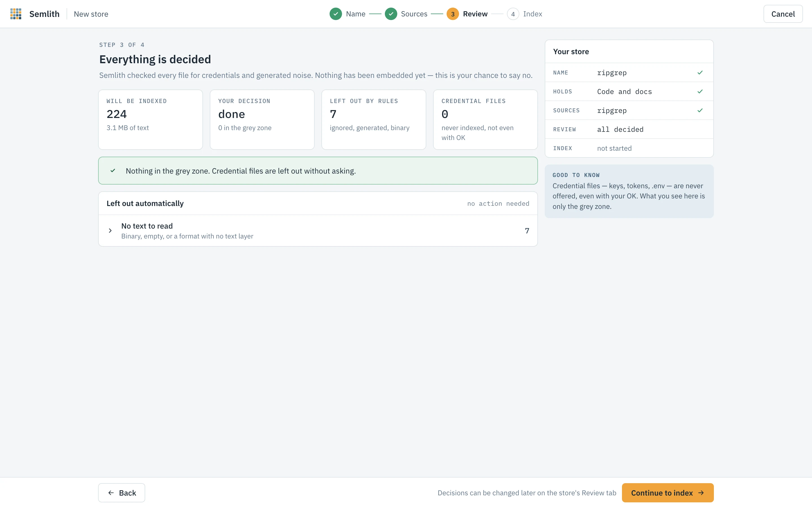This screenshot has height=508, width=812.
Task: Click the check icon in the green banner
Action: pyautogui.click(x=113, y=171)
